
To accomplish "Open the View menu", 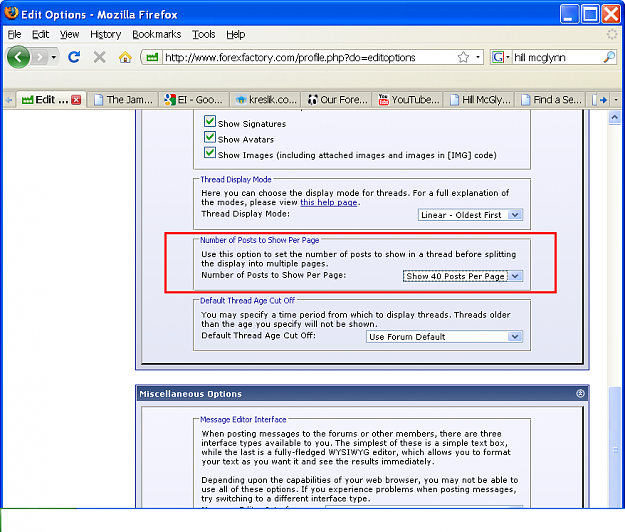I will [69, 35].
